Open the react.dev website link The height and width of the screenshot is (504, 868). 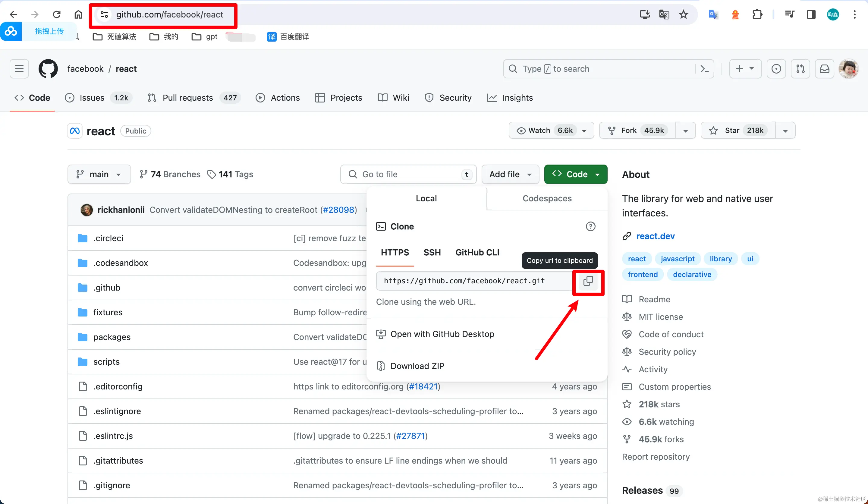tap(655, 236)
